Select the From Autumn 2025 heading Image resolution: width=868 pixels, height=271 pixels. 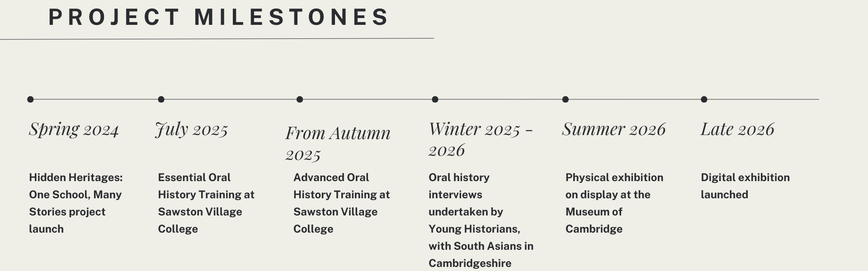337,143
